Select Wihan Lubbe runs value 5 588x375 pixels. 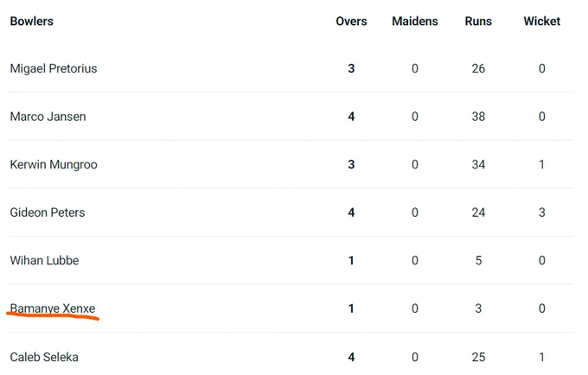(x=478, y=260)
